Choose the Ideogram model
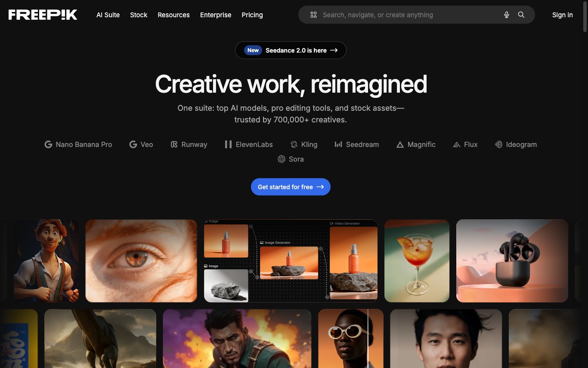Screen dimensions: 588x368 (x=516, y=144)
